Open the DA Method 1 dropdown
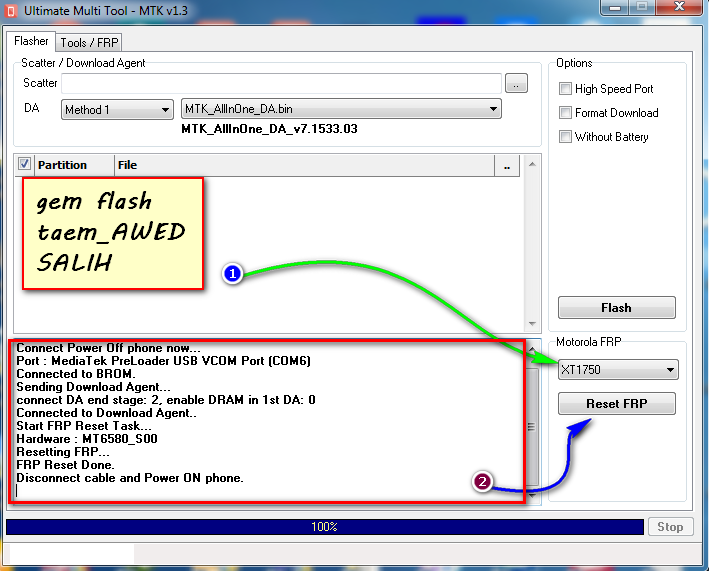This screenshot has width=709, height=571. (x=117, y=109)
